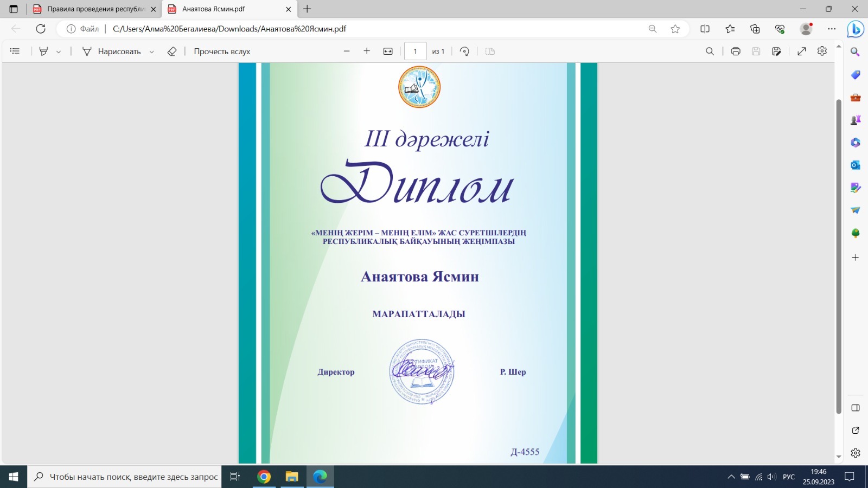Image resolution: width=868 pixels, height=488 pixels.
Task: Click the Bing Copilot sidebar icon
Action: click(x=856, y=29)
